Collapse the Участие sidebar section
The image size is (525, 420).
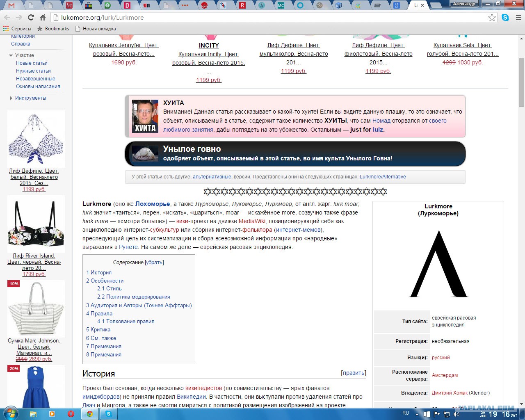[11, 55]
